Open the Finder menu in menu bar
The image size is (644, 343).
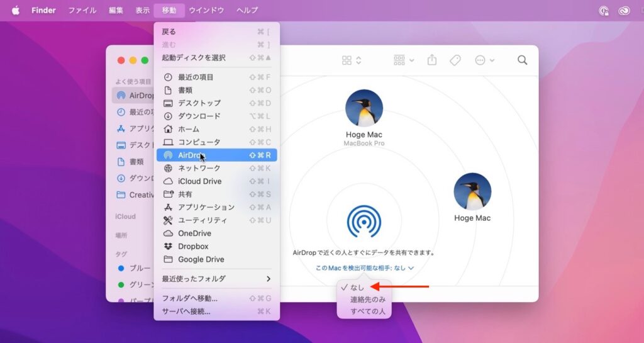[x=43, y=10]
